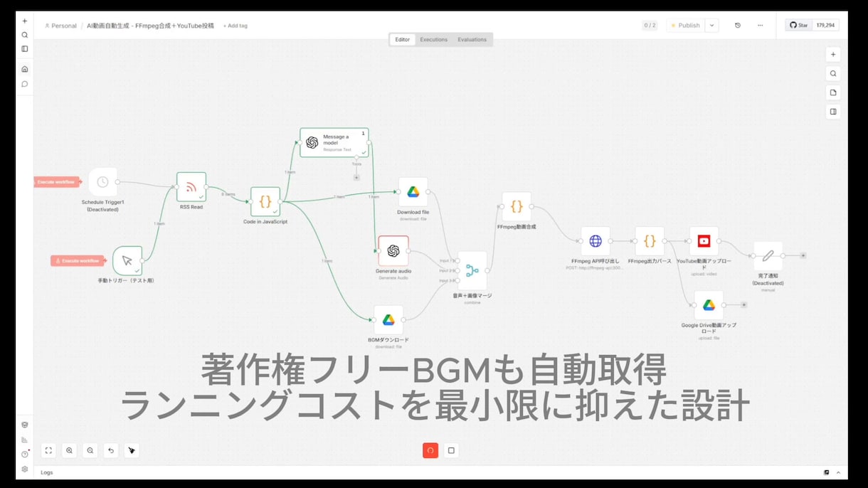Toggle the canvas side panel button
The height and width of the screenshot is (488, 868).
click(833, 112)
